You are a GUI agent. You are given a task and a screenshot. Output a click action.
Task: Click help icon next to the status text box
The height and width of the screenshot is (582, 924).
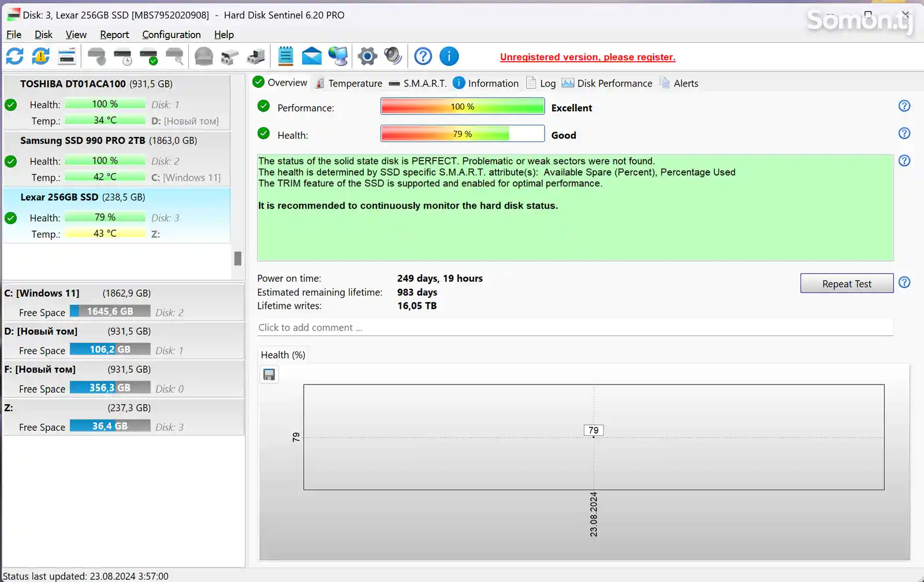point(904,161)
